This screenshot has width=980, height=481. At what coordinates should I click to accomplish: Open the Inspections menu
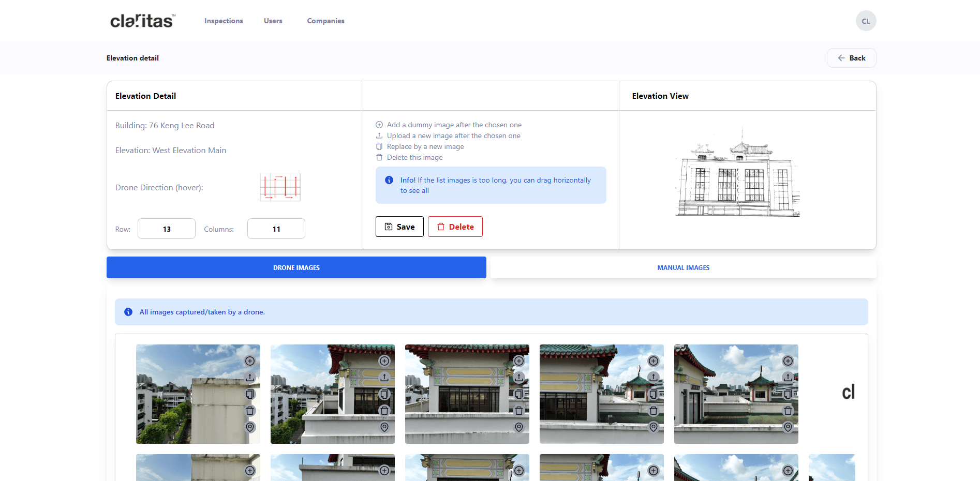pyautogui.click(x=224, y=21)
